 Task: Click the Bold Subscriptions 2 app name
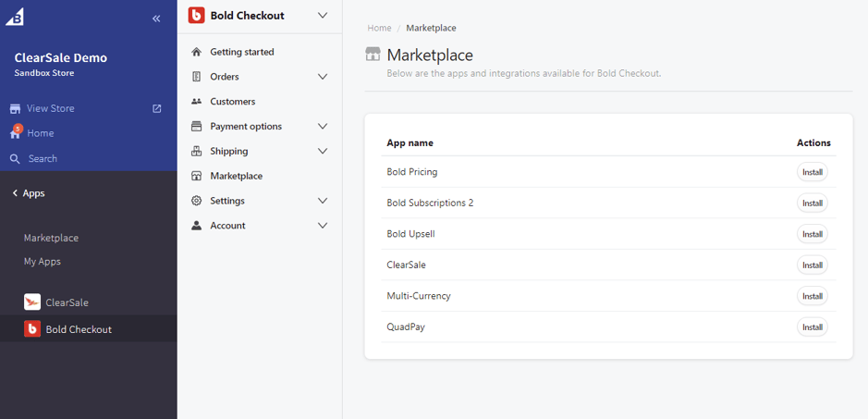point(430,203)
